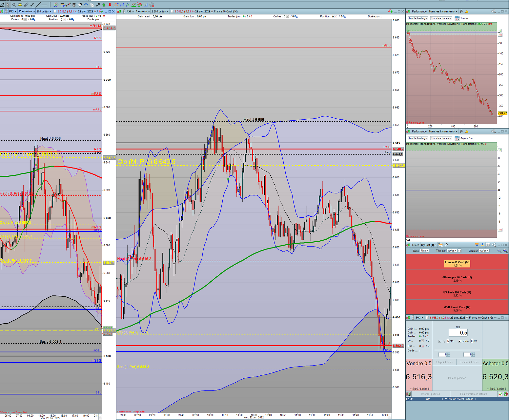Viewport: 509px width, 420px height.
Task: Open the 1 minute timeframe dropdown
Action: point(143,11)
